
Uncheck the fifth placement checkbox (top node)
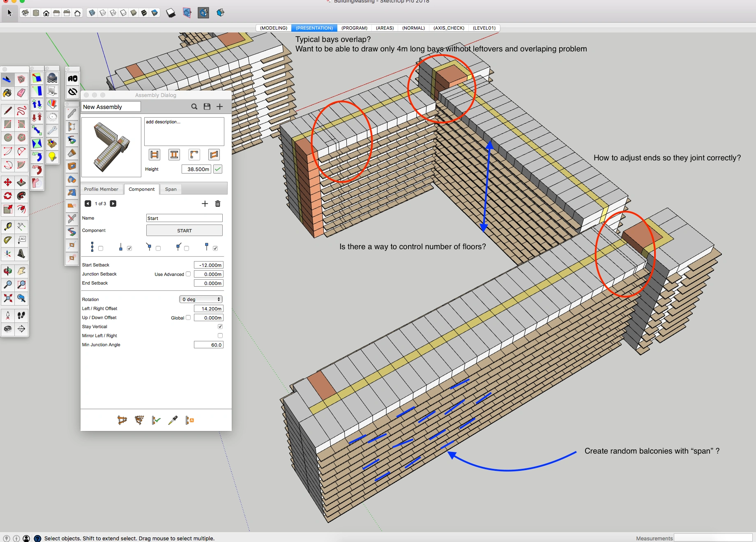(x=215, y=248)
